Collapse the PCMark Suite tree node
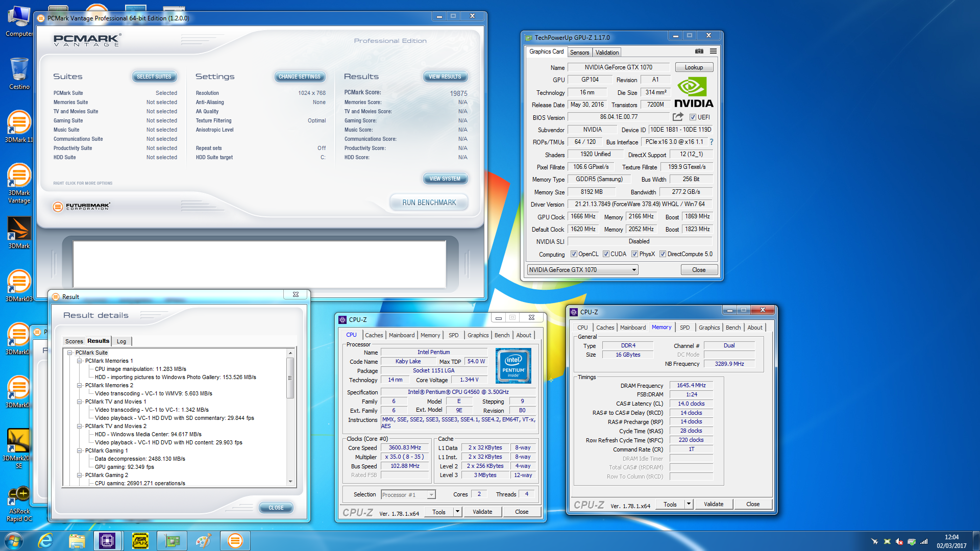The width and height of the screenshot is (980, 551). [x=70, y=353]
